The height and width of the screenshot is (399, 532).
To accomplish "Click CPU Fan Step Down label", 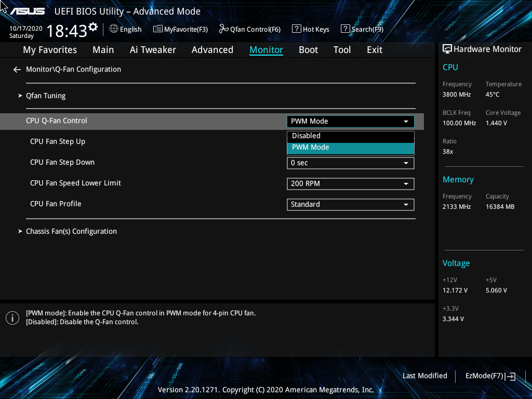I will pos(62,163).
